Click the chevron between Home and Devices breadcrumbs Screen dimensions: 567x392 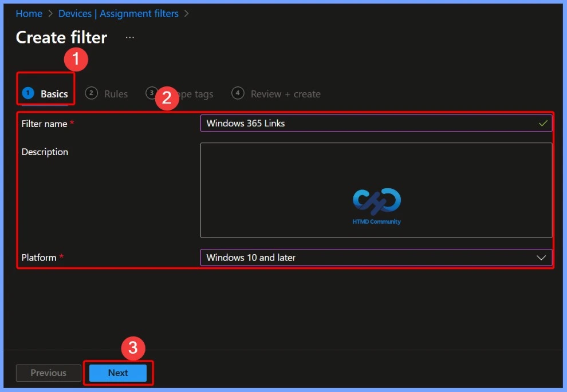pos(49,13)
